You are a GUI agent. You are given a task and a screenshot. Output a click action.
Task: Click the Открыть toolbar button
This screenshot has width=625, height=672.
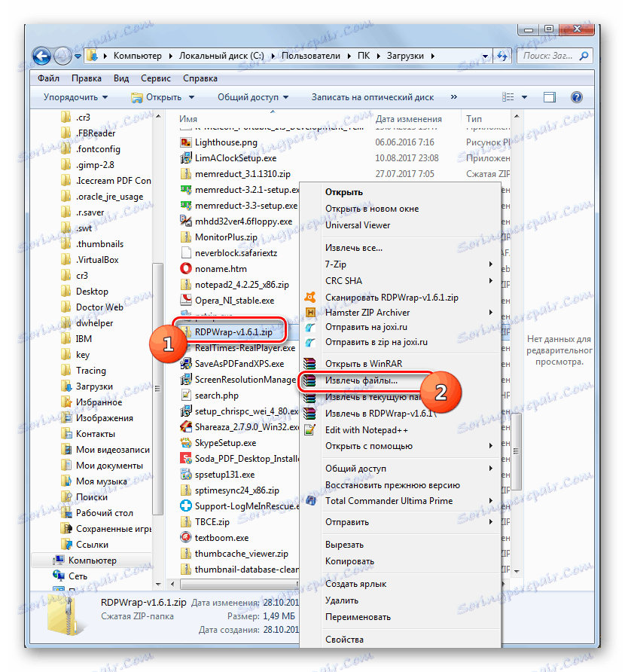[x=157, y=97]
